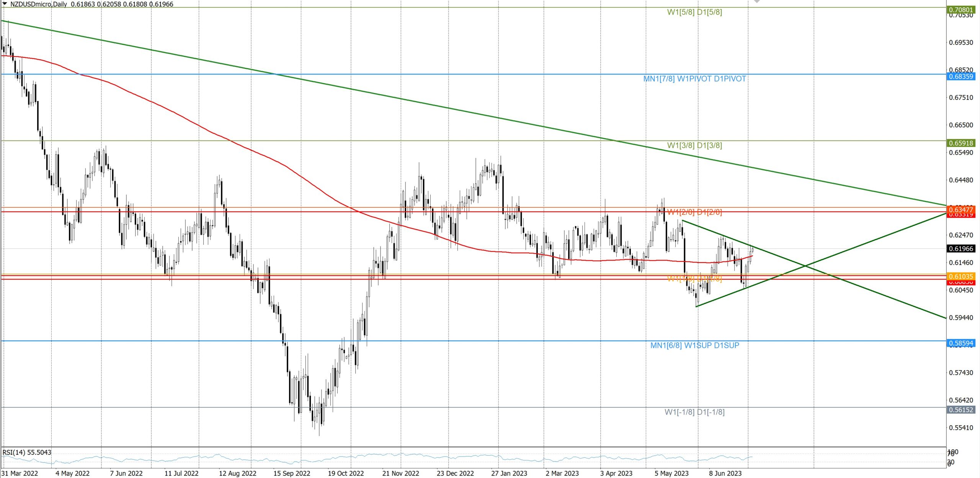
Task: Click the green 0.70801 price tag
Action: click(960, 9)
